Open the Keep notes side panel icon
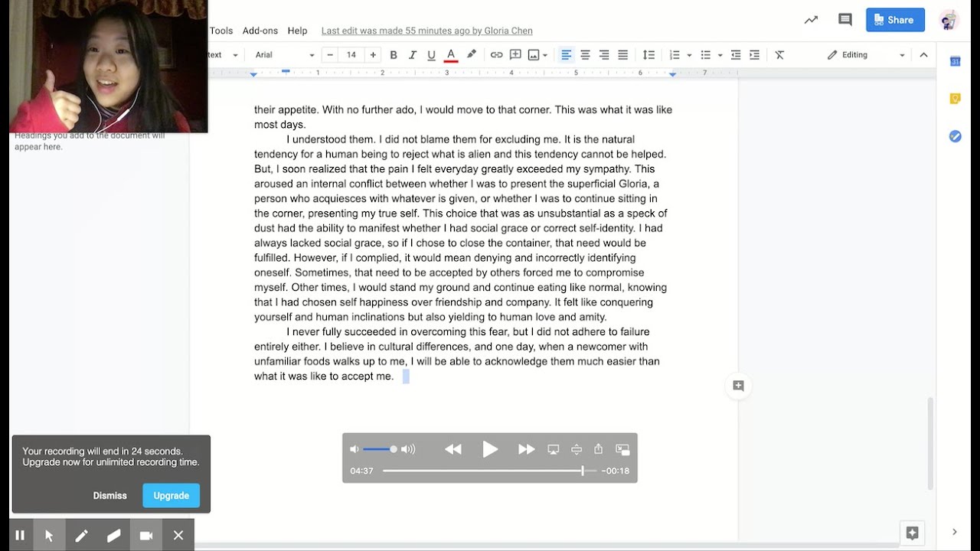Screen dimensions: 980x551 pos(955,98)
